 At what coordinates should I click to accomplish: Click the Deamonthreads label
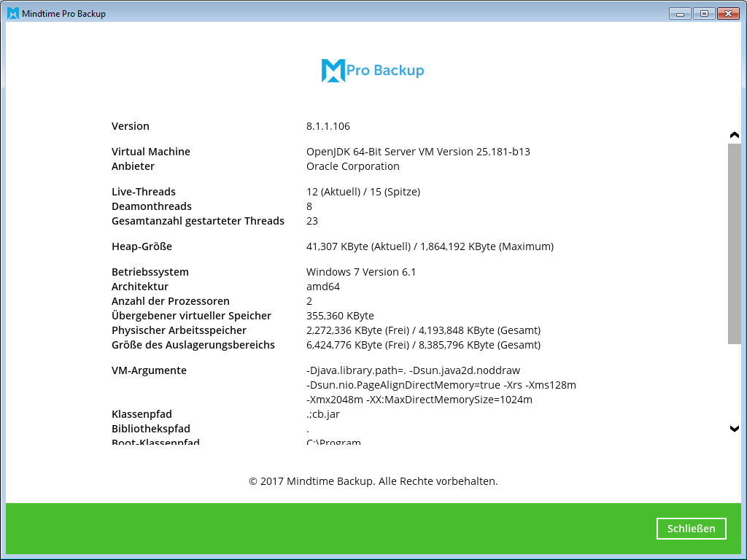[x=152, y=206]
